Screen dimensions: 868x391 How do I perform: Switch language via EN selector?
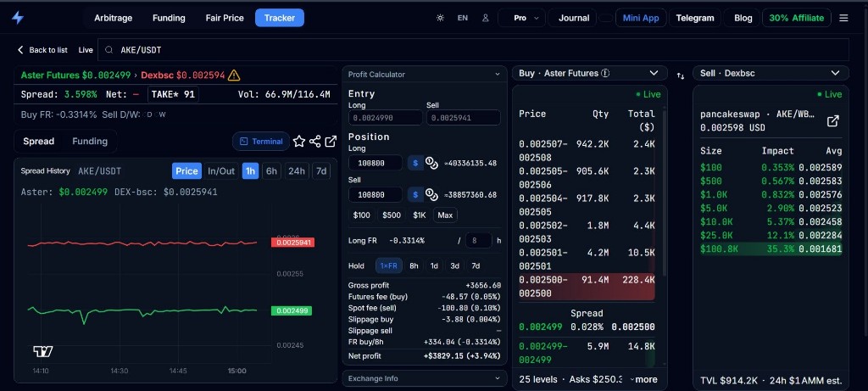pyautogui.click(x=462, y=18)
